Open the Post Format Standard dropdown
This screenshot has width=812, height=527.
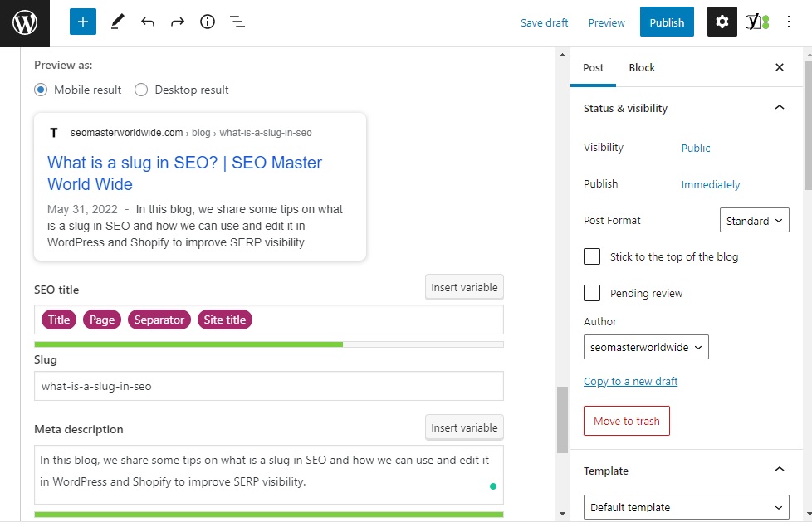[x=754, y=221]
